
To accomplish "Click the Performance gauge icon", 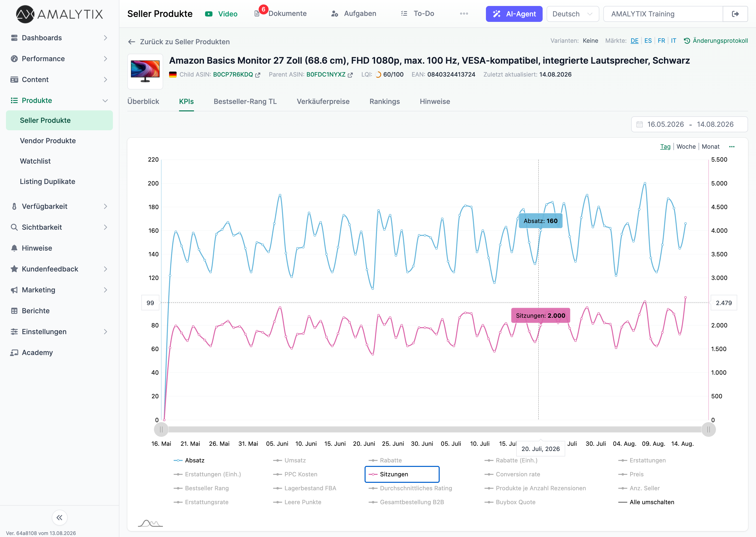I will click(14, 58).
